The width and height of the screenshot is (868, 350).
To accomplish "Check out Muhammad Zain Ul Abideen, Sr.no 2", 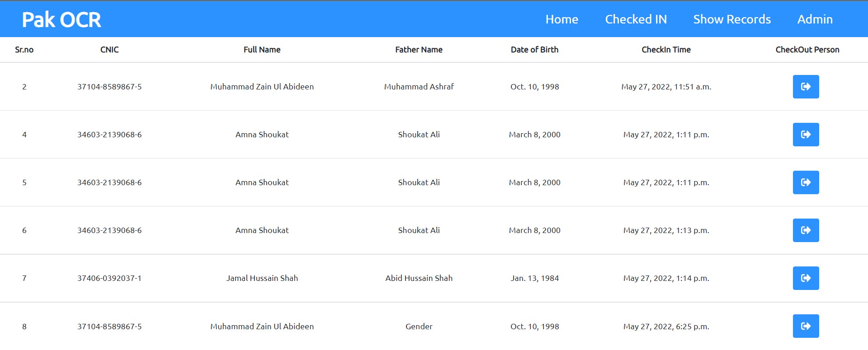I will pos(806,87).
